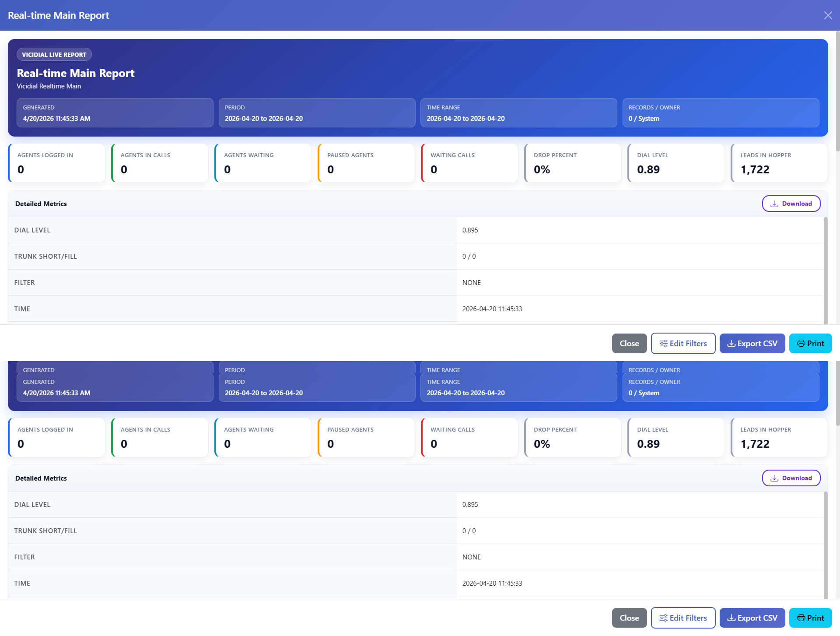840x636 pixels.
Task: Select the AGENTS LOGGED IN metric card
Action: [x=56, y=163]
